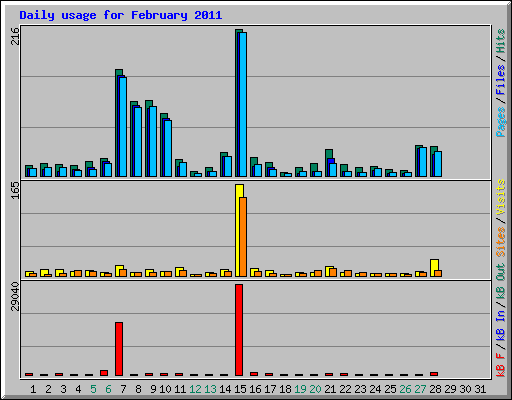The image size is (512, 400).
Task: Click day label 18 on x-axis
Action: [x=285, y=389]
